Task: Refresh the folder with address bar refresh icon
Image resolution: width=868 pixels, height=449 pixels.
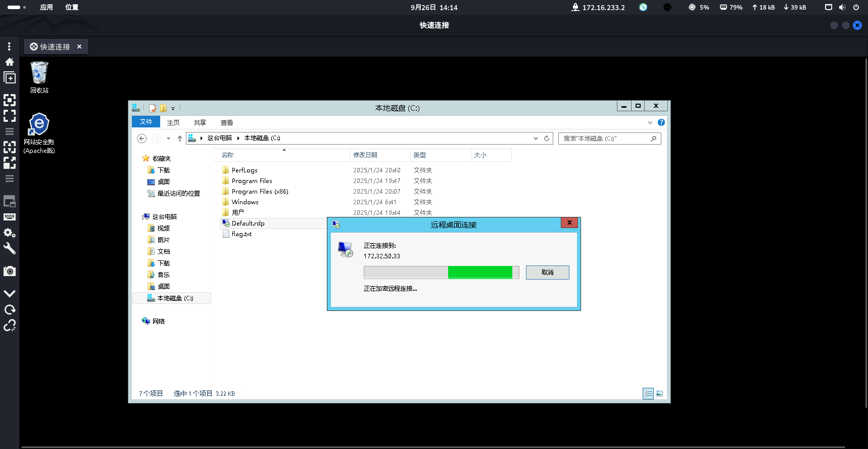Action: (547, 138)
